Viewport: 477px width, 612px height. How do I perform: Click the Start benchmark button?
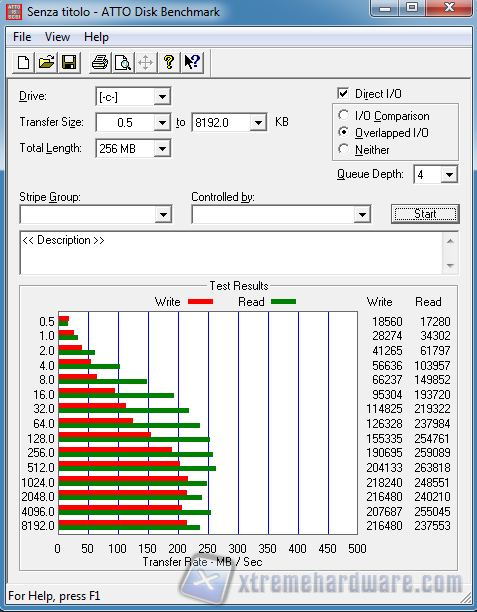click(x=425, y=214)
